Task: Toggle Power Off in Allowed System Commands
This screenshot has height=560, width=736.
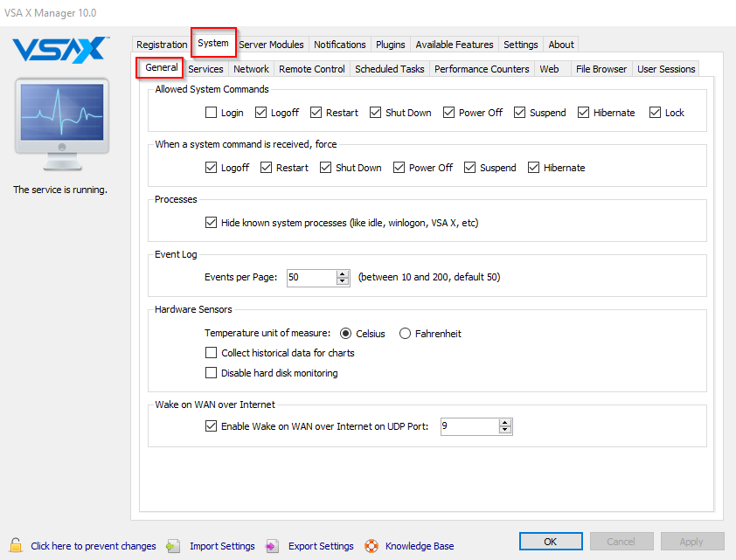Action: coord(448,113)
